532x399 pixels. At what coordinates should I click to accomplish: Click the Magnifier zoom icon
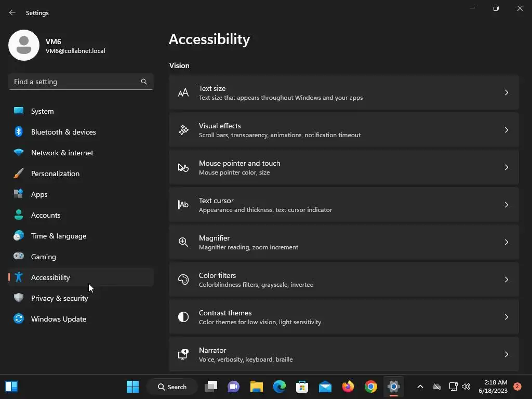pyautogui.click(x=183, y=242)
